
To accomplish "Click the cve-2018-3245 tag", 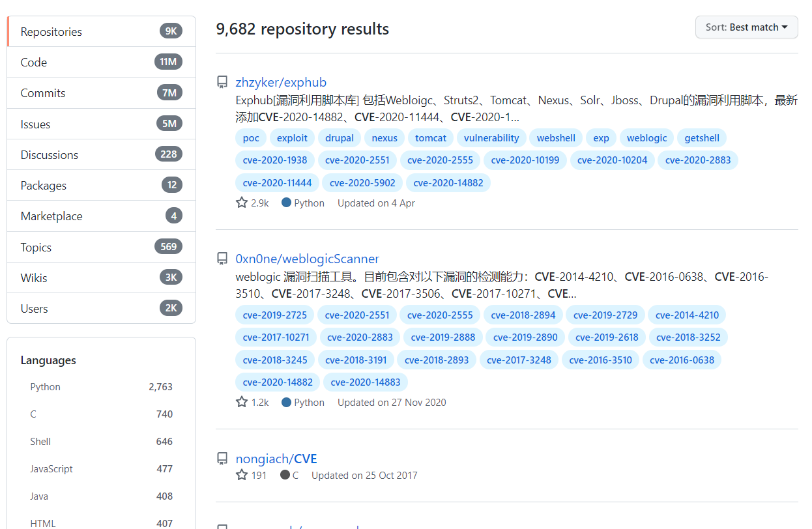I will (275, 360).
